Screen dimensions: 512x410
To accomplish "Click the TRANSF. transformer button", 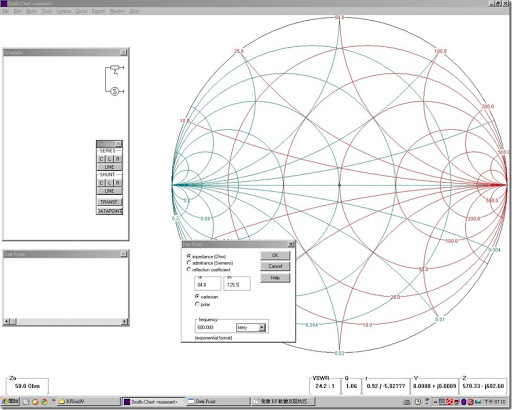I will (109, 202).
